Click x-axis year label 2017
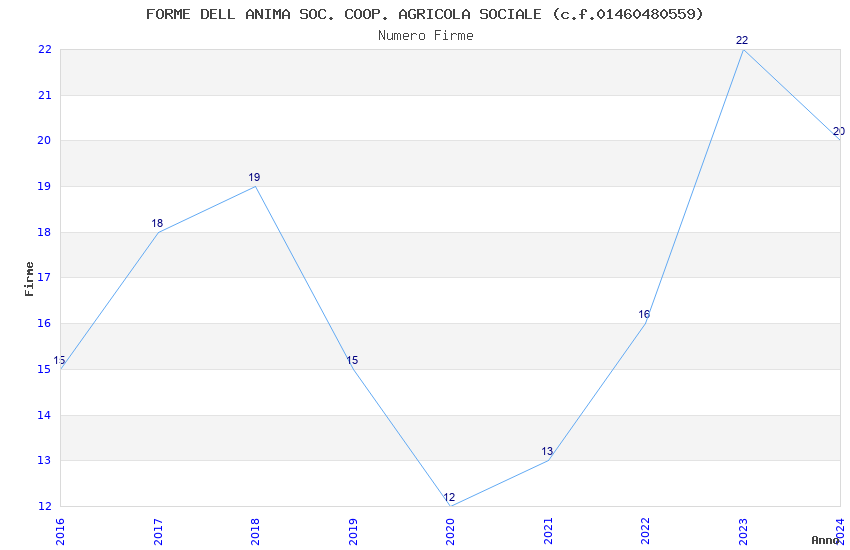This screenshot has width=850, height=550. coord(158,531)
